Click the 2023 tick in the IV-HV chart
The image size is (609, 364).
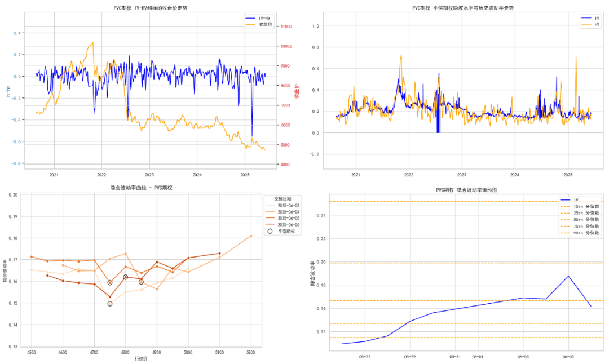[149, 175]
